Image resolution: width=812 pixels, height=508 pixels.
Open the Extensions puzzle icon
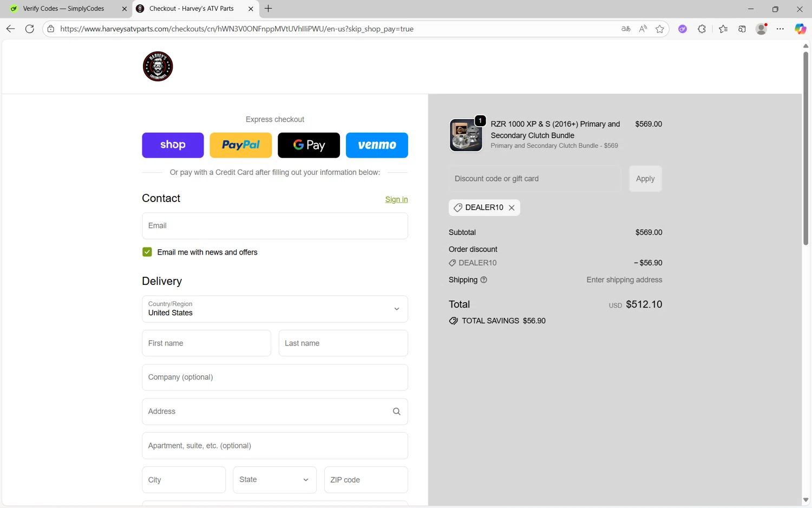702,29
